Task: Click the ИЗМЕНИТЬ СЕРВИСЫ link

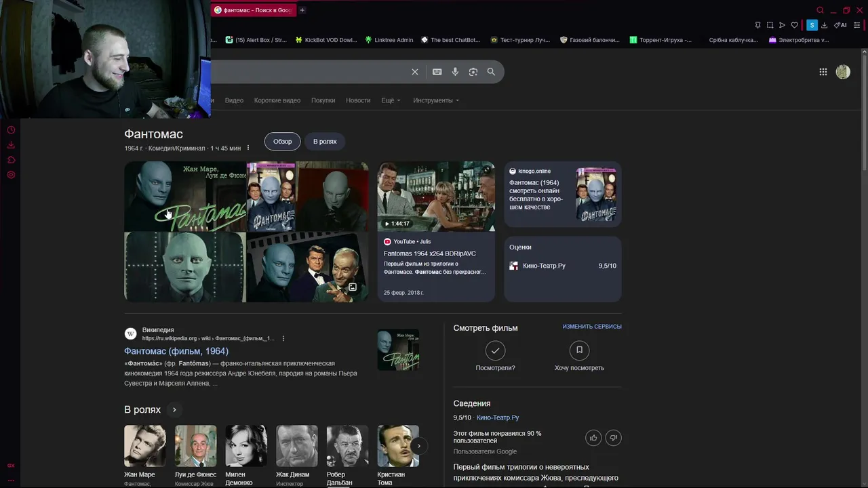Action: tap(592, 327)
